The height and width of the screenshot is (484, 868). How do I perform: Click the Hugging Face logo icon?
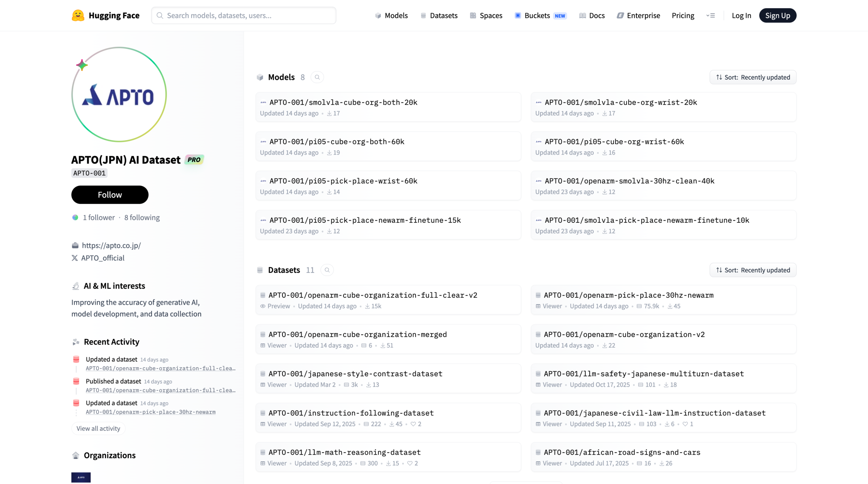[x=78, y=15]
